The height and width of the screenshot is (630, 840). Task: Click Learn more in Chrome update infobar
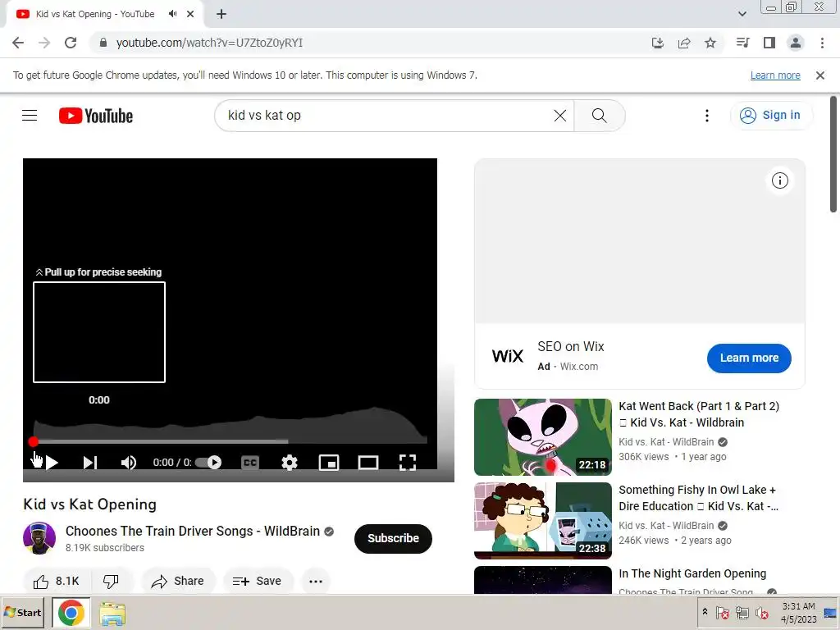click(x=775, y=75)
